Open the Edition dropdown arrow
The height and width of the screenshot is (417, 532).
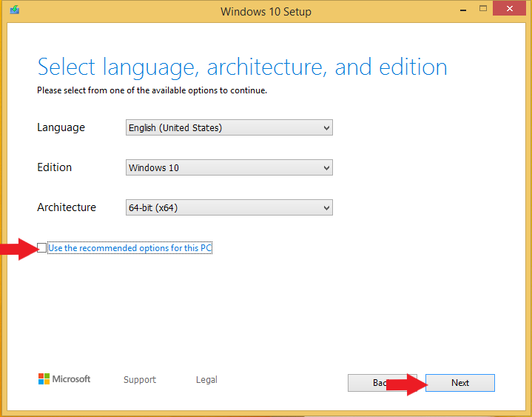[x=326, y=168]
